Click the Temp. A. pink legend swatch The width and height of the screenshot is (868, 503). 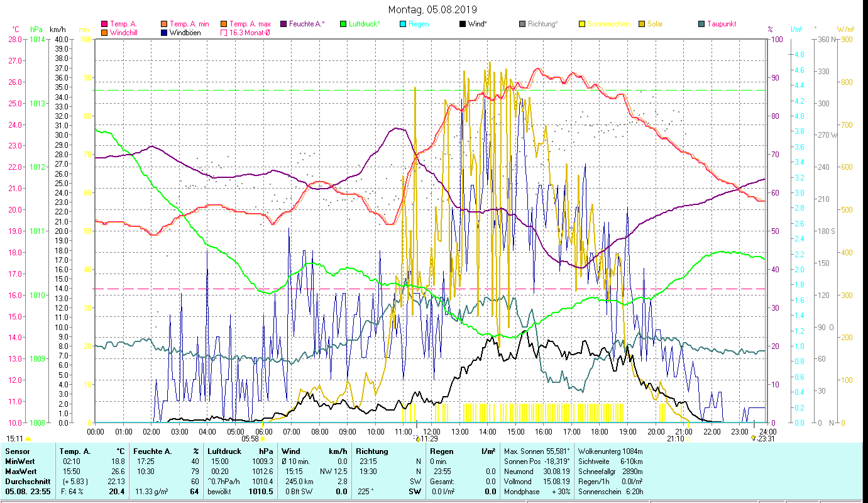tap(104, 25)
